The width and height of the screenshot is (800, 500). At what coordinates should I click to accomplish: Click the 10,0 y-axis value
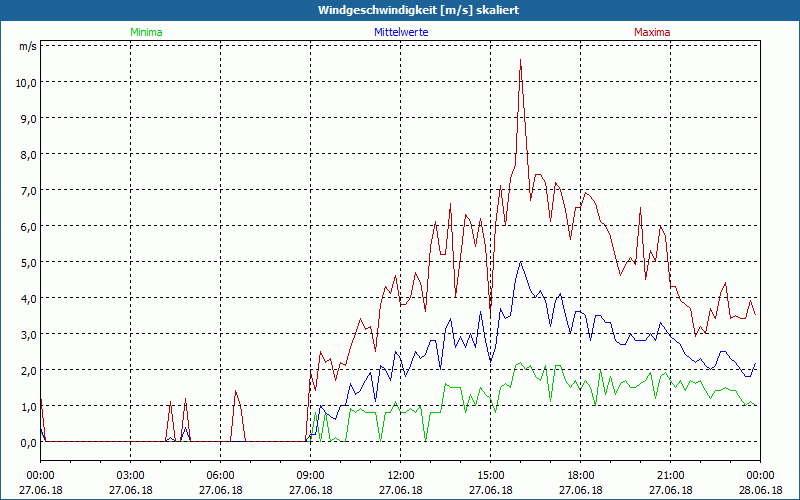click(26, 83)
